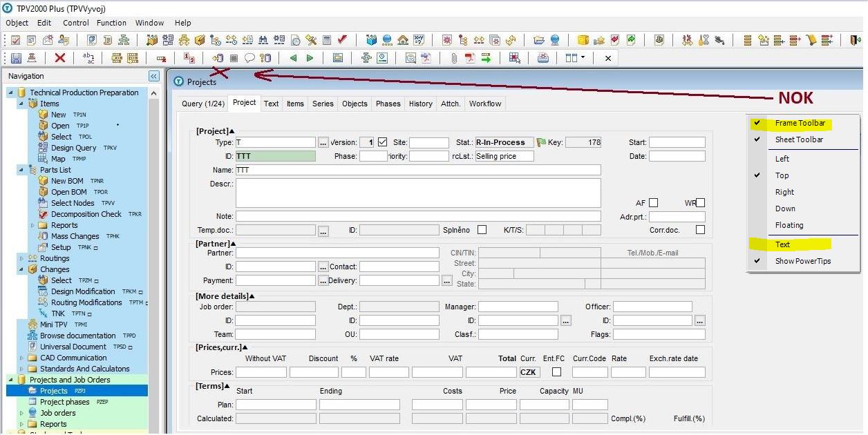868x435 pixels.
Task: Click the green left arrow previous record icon
Action: [293, 58]
